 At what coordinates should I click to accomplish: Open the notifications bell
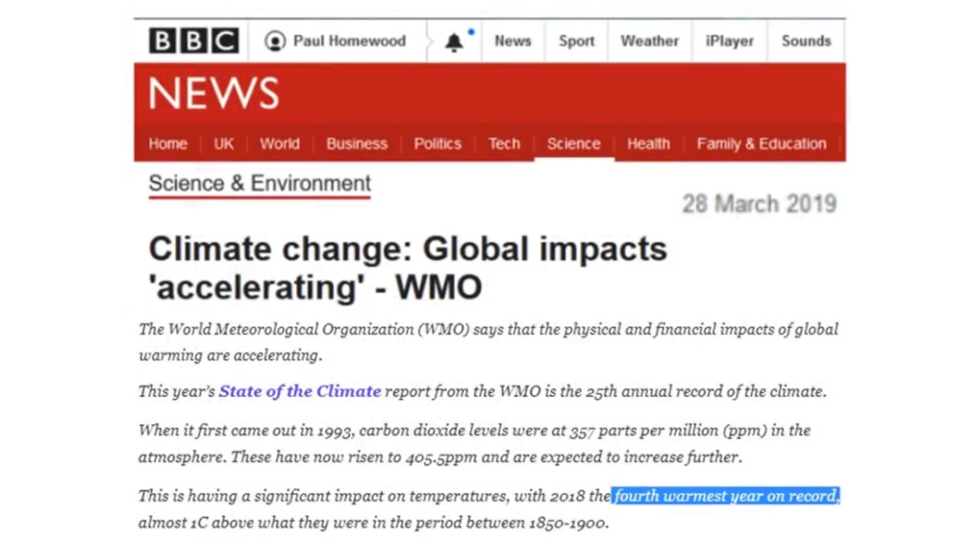pos(454,42)
